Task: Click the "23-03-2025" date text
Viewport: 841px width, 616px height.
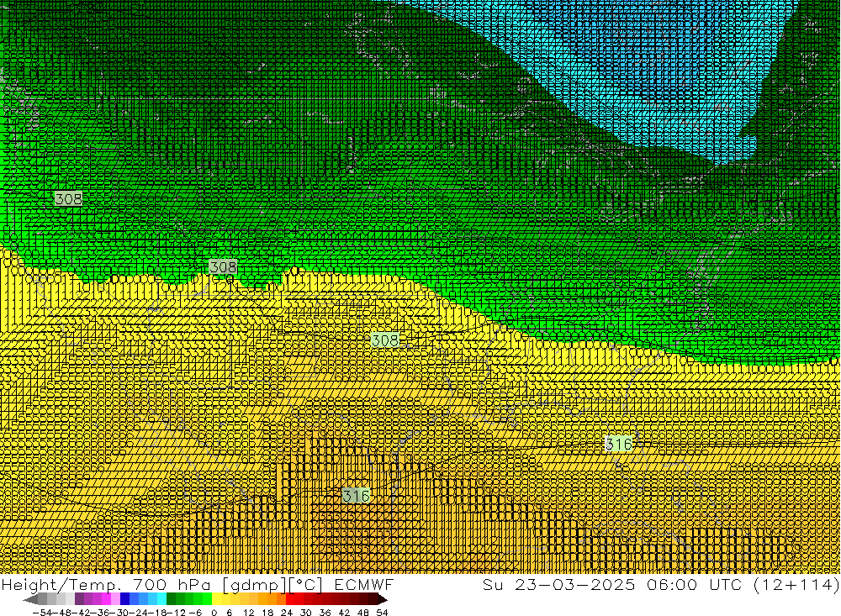Action: [574, 585]
